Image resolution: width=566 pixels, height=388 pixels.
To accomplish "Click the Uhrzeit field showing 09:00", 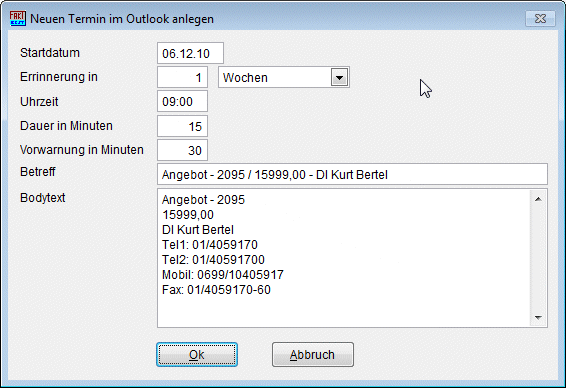I will coord(182,101).
